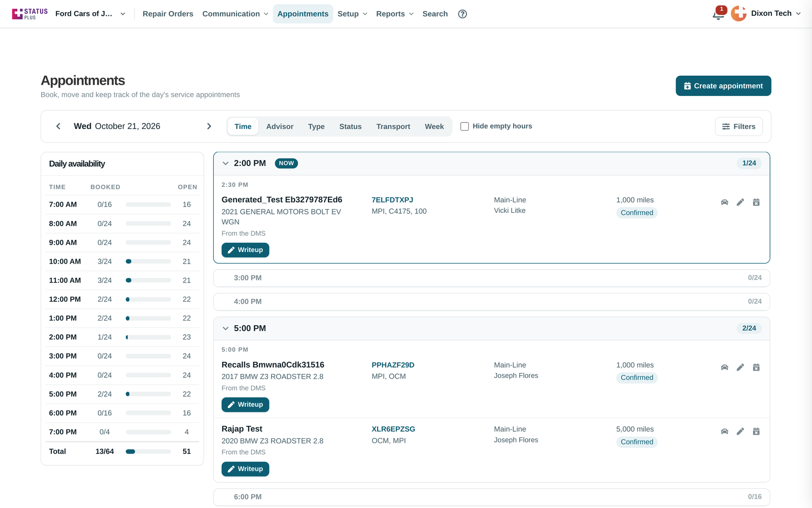Open the Filters button

tap(739, 126)
